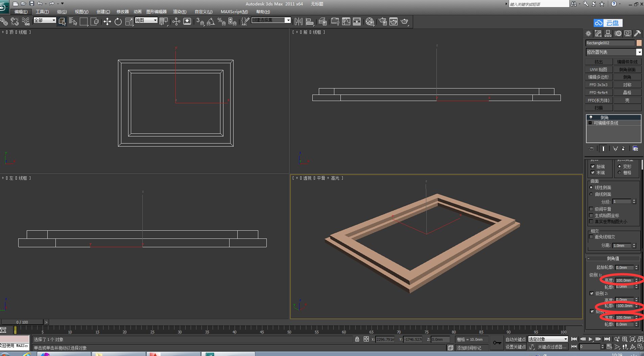Click the Link tool icon
The width and height of the screenshot is (644, 356).
pos(4,22)
